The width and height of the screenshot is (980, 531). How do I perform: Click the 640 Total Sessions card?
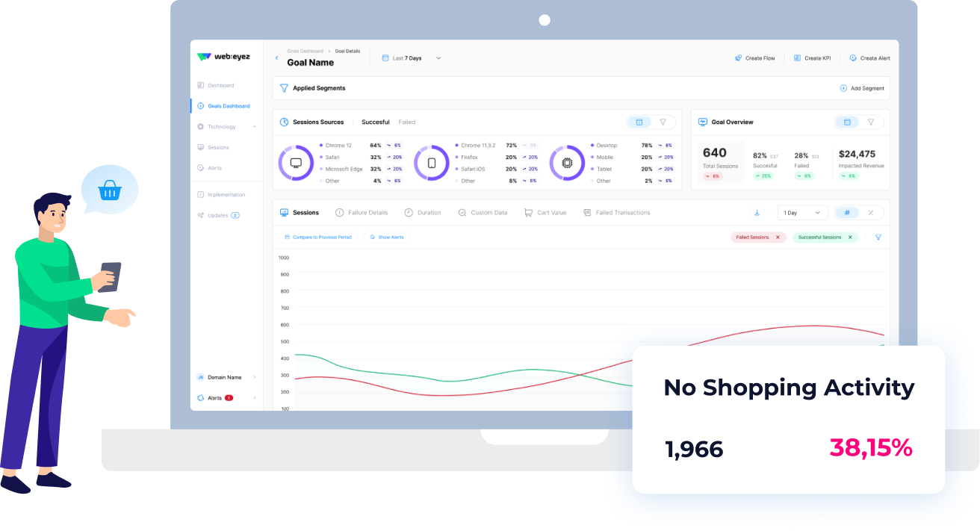click(720, 162)
